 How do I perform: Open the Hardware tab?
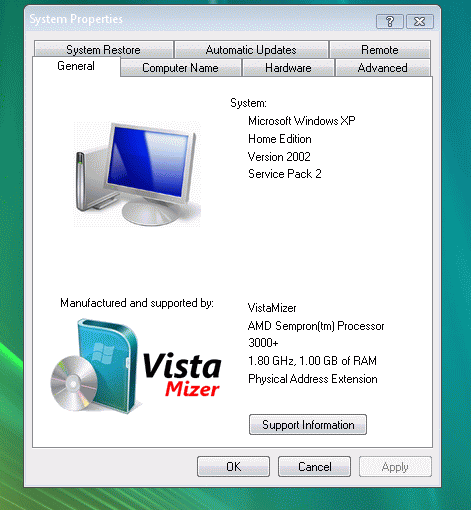point(288,68)
